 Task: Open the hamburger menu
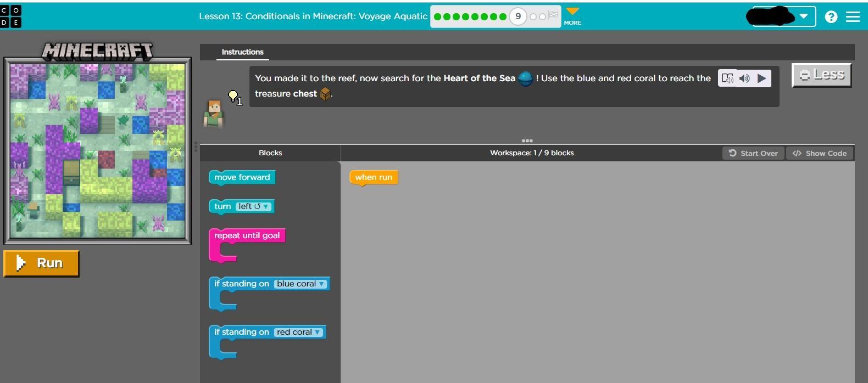(x=853, y=17)
